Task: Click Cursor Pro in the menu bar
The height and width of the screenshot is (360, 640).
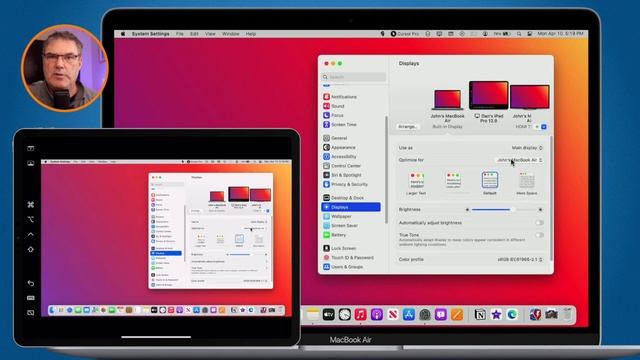Action: [405, 34]
